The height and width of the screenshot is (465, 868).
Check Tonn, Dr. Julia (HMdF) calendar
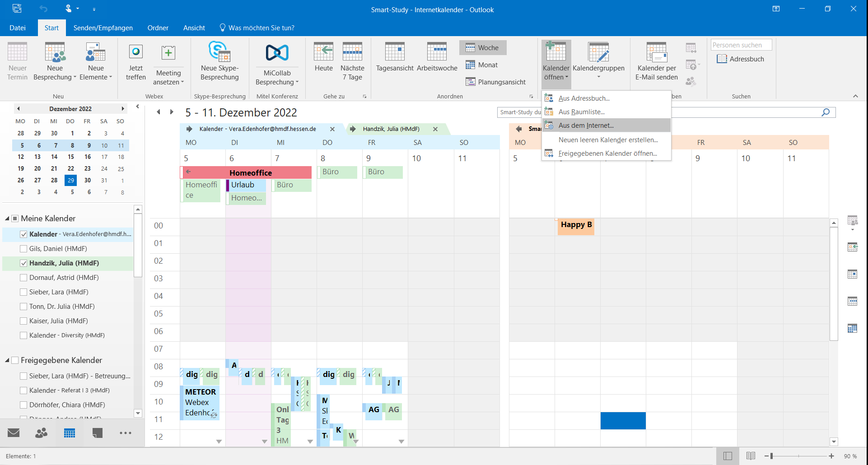(23, 307)
